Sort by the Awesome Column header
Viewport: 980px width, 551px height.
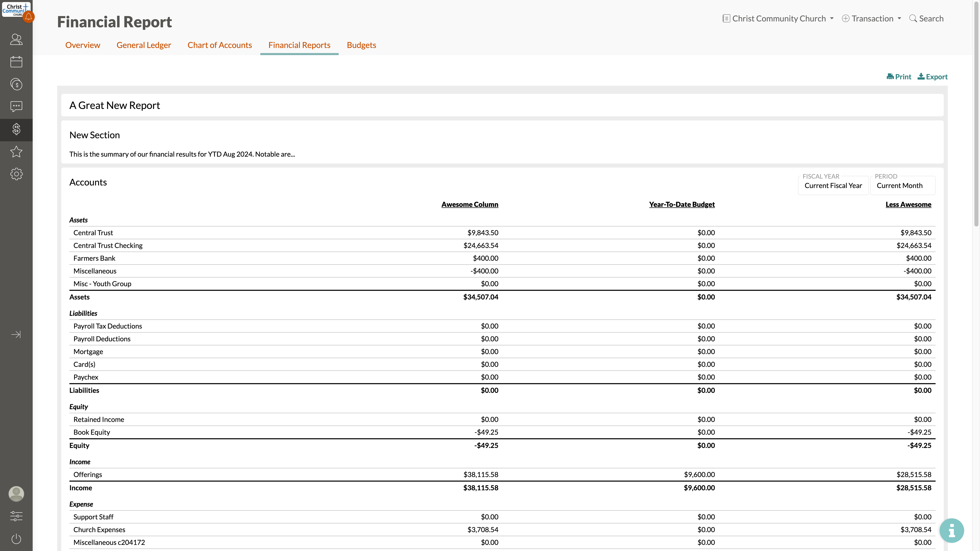470,204
